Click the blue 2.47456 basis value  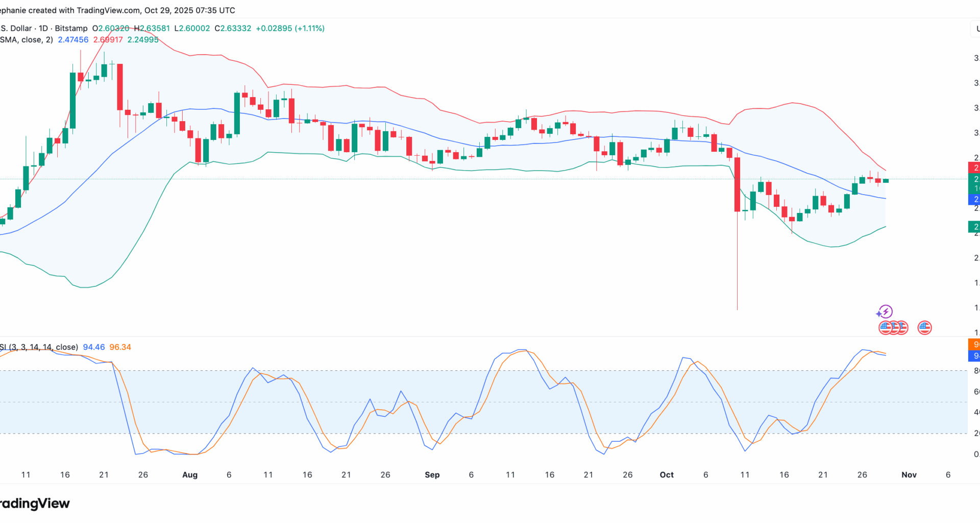[x=73, y=40]
